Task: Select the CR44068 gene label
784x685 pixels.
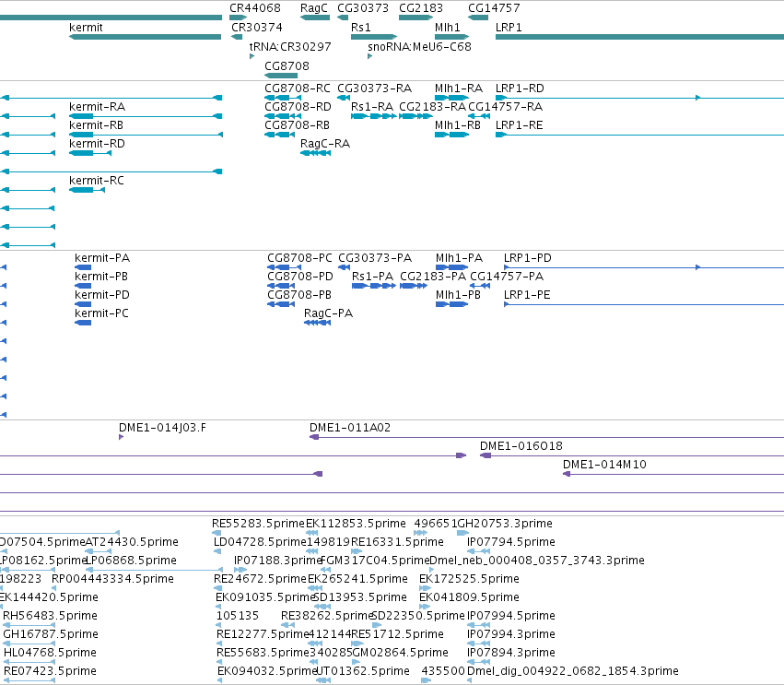Action: 255,8
